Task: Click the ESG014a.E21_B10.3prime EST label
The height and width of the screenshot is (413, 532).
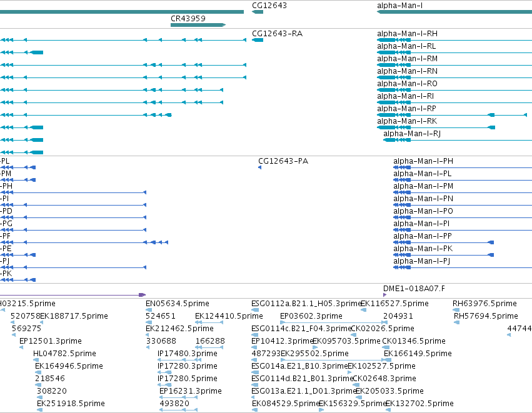Action: 300,366
